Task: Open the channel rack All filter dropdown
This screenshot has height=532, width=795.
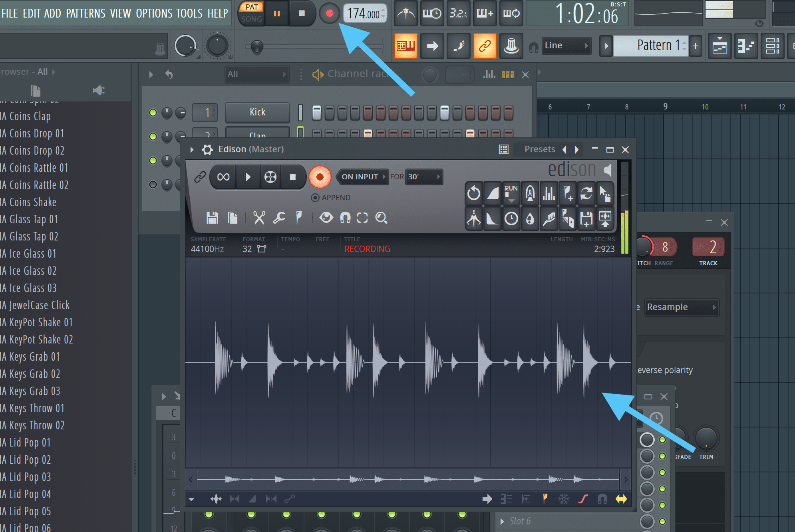Action: [256, 74]
